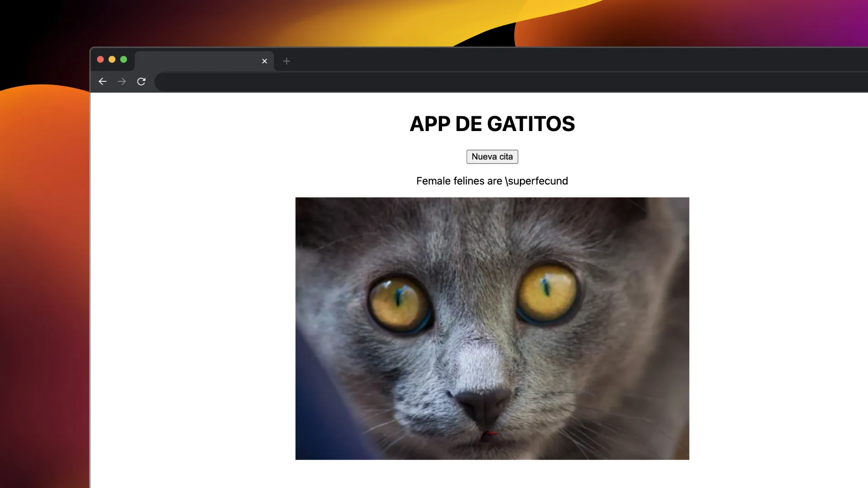Click the Female felines are superfecund text
Image resolution: width=868 pixels, height=488 pixels.
click(x=492, y=181)
